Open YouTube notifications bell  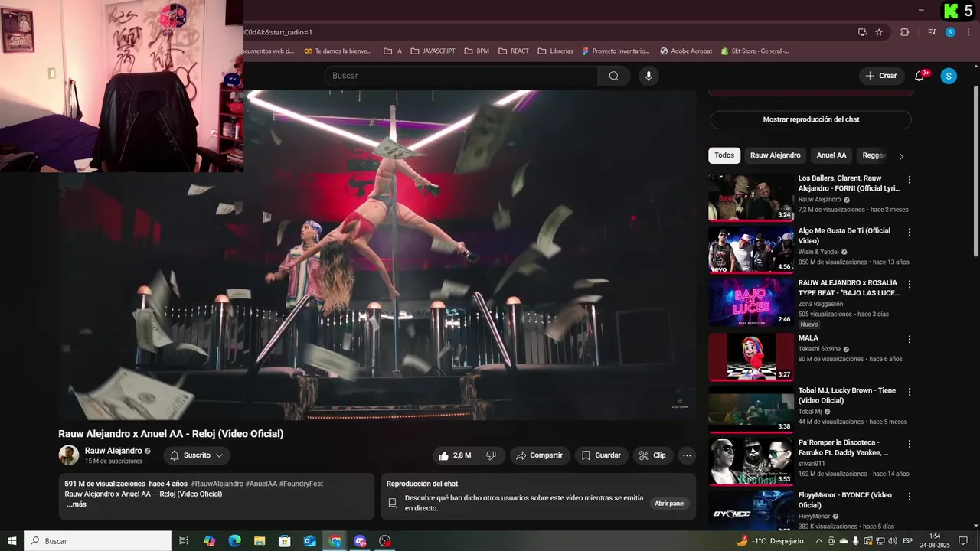920,76
